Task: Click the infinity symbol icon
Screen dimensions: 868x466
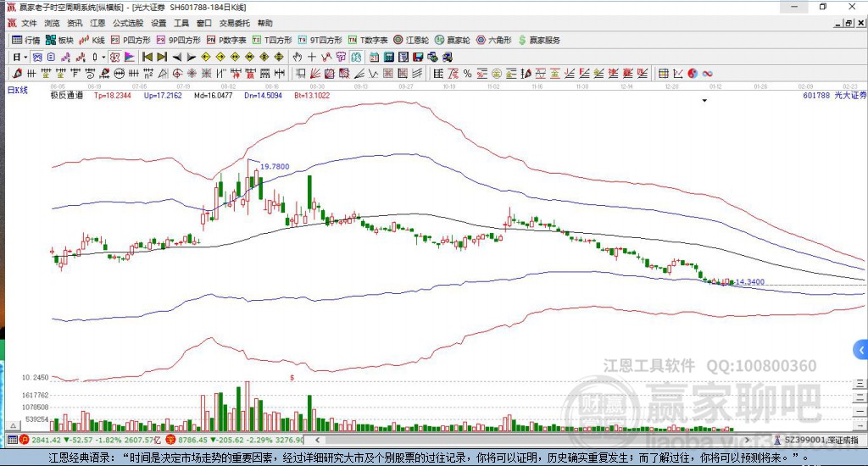Action: coord(707,73)
